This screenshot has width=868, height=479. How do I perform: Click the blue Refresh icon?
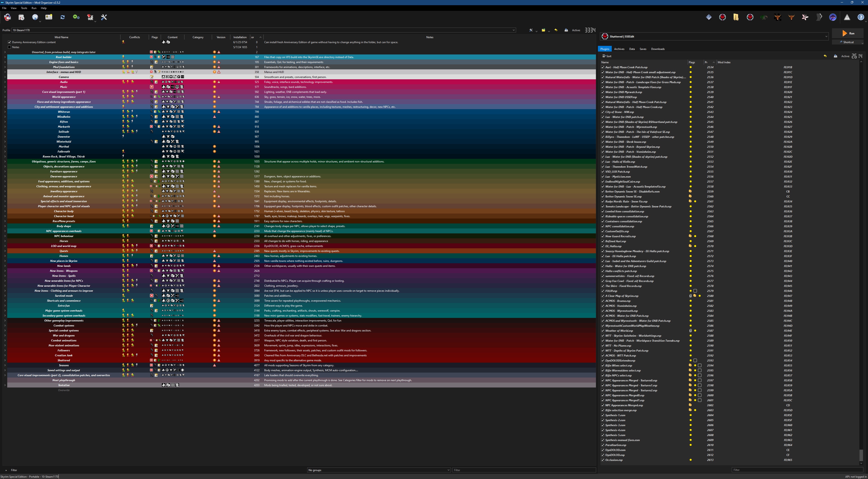(62, 17)
